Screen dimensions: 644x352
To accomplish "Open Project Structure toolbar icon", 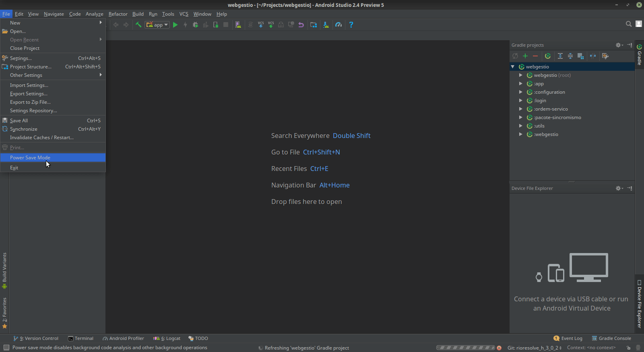I will [314, 25].
